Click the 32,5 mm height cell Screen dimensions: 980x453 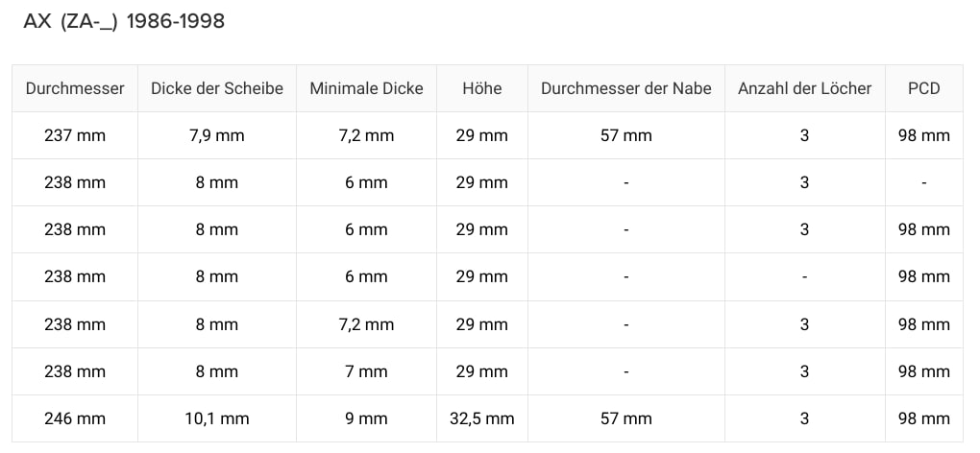(481, 418)
